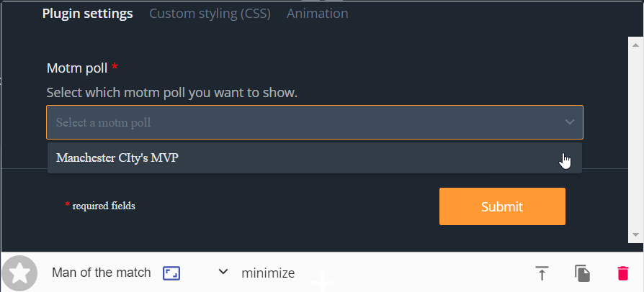Click the duplicate plugin icon
This screenshot has width=644, height=292.
(582, 273)
